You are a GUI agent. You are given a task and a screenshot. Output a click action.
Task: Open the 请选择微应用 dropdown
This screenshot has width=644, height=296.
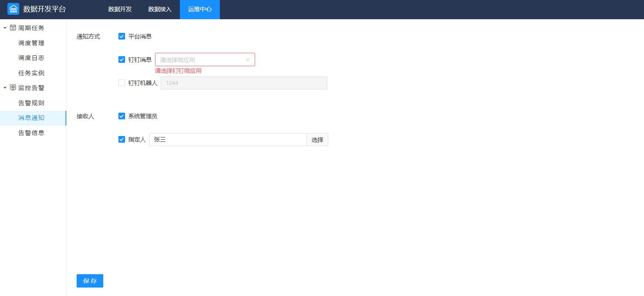[205, 59]
